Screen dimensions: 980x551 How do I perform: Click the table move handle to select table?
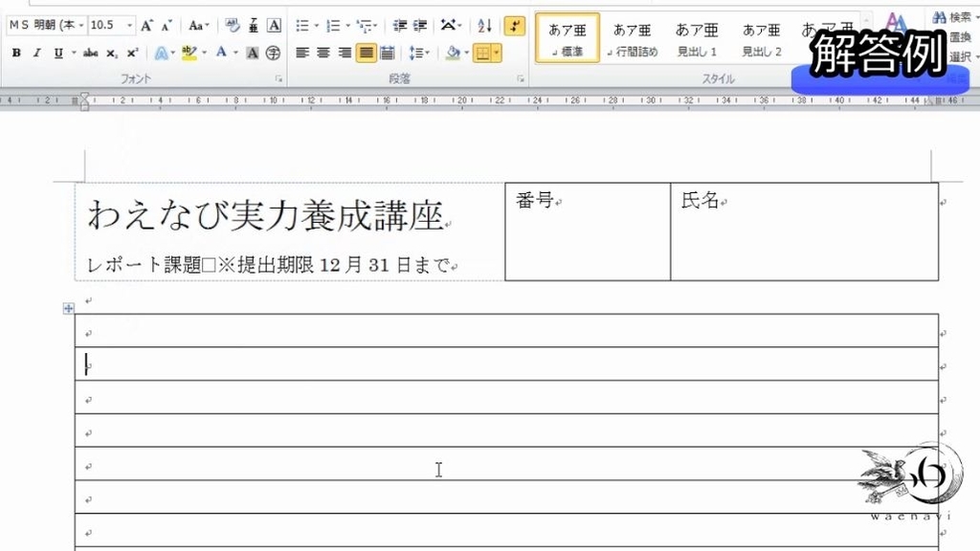pyautogui.click(x=68, y=308)
